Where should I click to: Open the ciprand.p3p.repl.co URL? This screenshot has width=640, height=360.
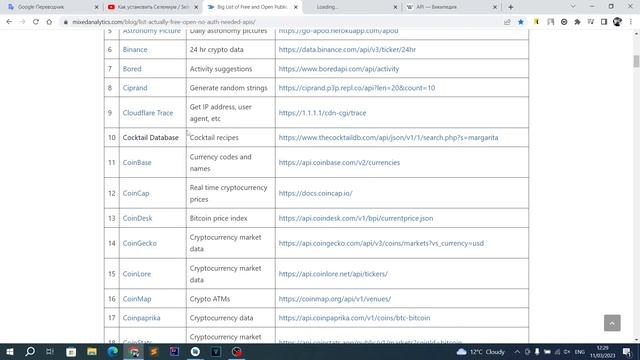click(357, 88)
